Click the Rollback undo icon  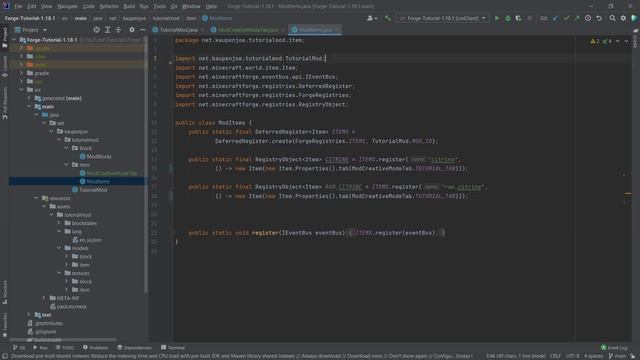(599, 18)
